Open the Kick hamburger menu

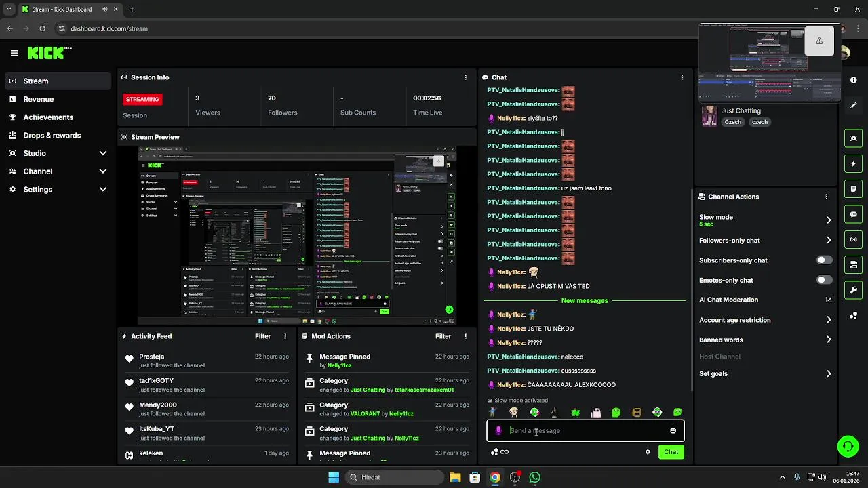coord(14,53)
